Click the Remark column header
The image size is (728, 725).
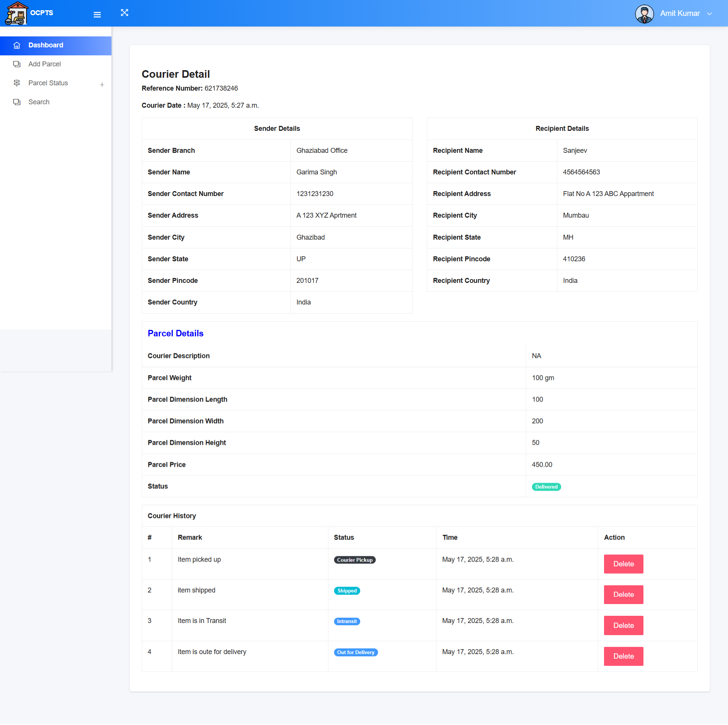tap(190, 538)
